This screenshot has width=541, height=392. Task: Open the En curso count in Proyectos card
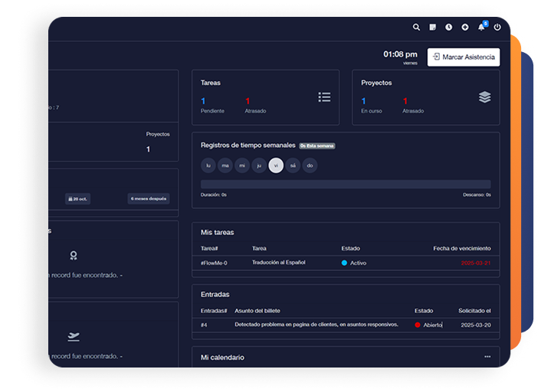364,101
